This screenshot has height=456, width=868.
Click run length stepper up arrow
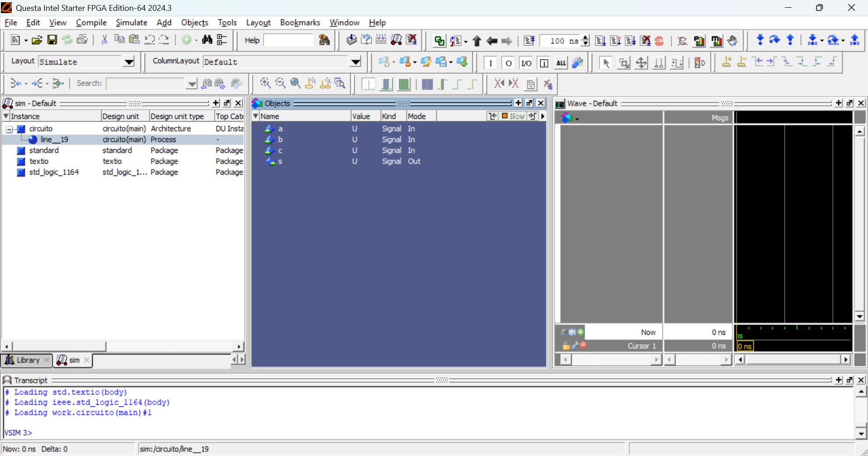585,38
